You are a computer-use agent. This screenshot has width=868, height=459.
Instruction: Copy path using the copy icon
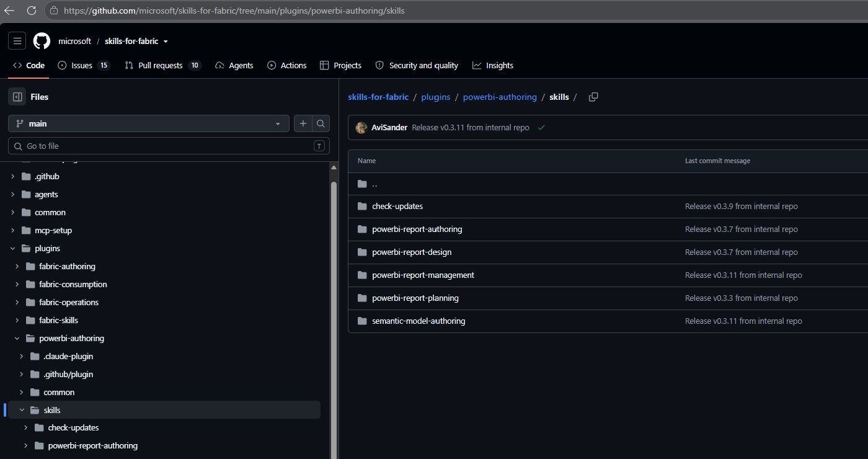tap(593, 97)
